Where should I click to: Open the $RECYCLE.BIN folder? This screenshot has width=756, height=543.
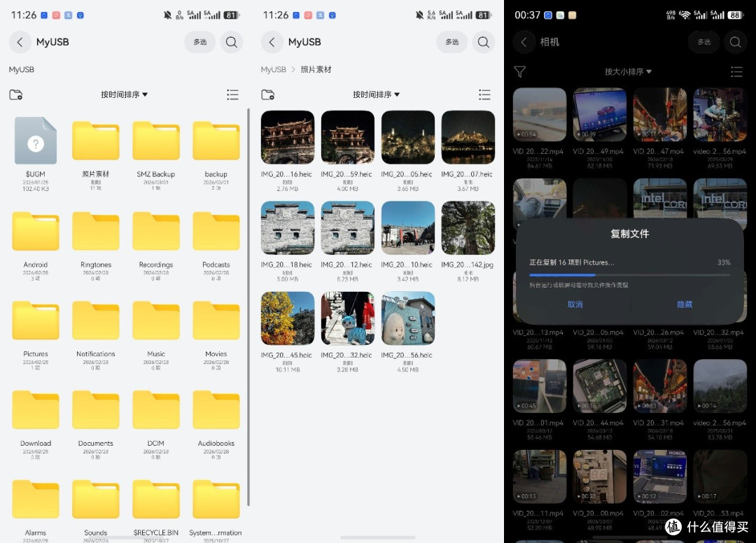156,500
